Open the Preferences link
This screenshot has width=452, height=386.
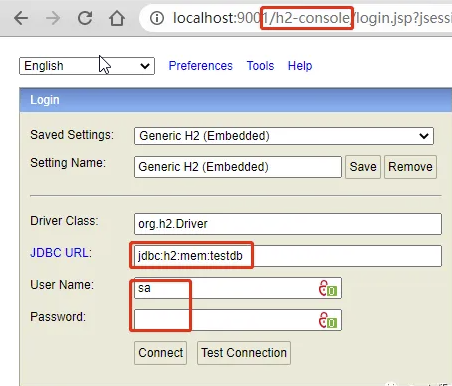(200, 66)
